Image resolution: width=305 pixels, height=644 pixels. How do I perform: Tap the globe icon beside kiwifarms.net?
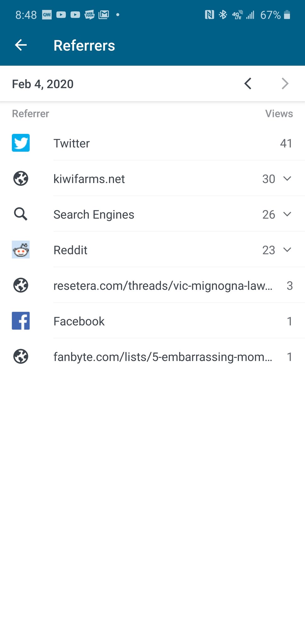(x=21, y=178)
